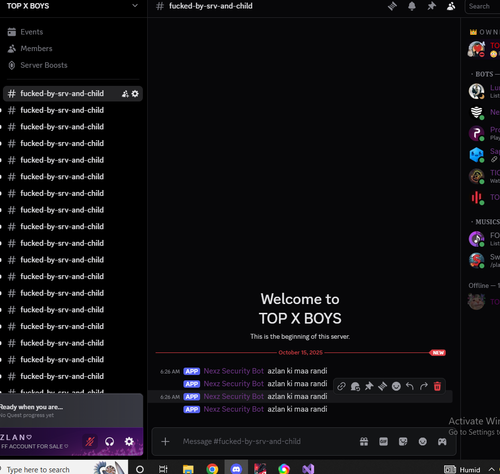Open notification settings bell icon

(x=412, y=6)
